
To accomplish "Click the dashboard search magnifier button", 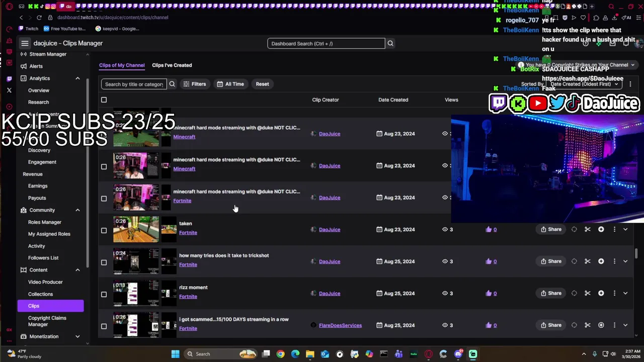I will pyautogui.click(x=390, y=43).
